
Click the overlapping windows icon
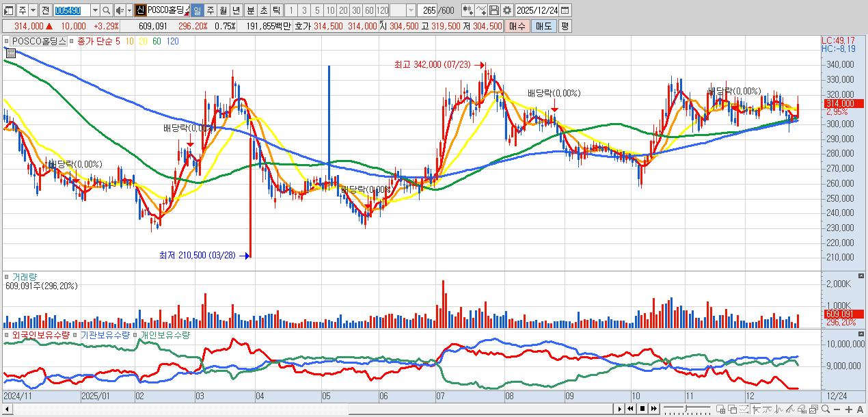coord(732,409)
